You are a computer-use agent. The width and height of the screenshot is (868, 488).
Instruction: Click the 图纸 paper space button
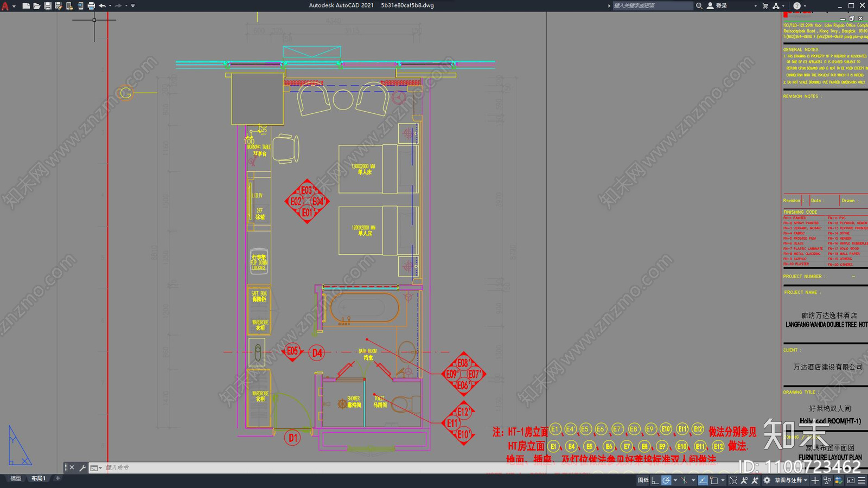click(643, 480)
